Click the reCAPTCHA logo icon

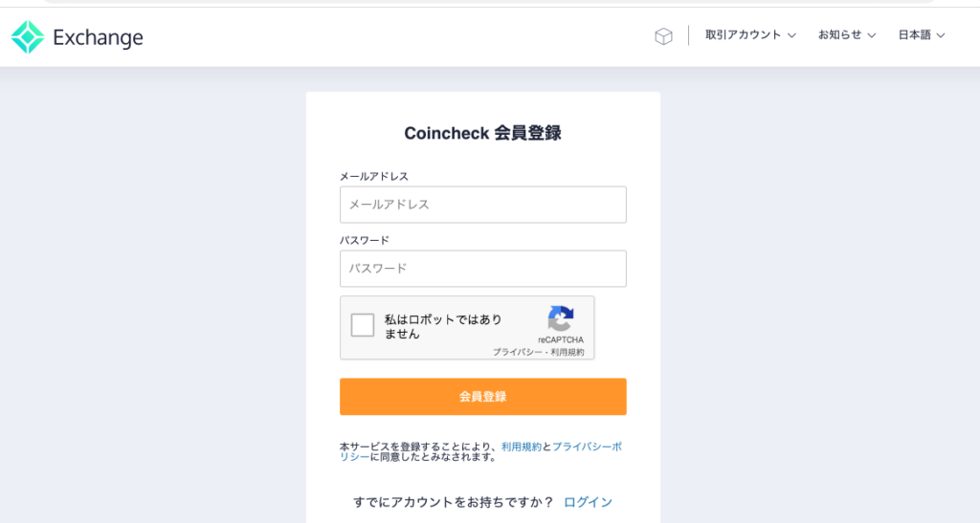(x=561, y=319)
